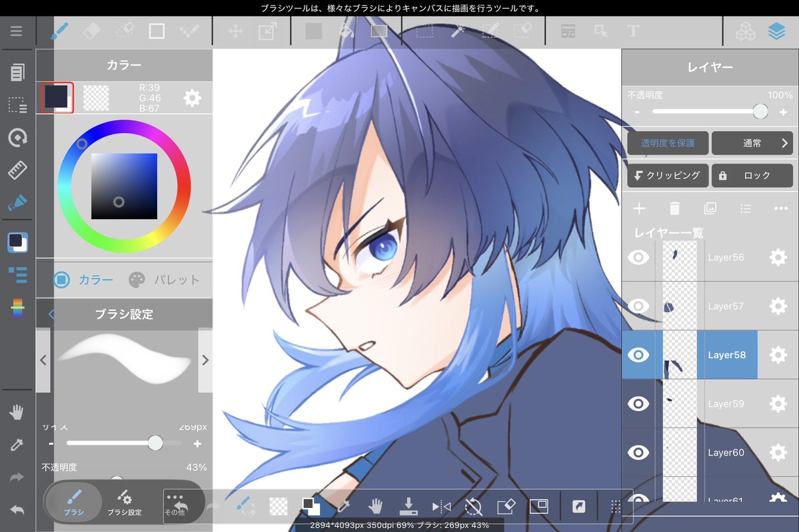This screenshot has width=799, height=532.
Task: Open Layer60 settings gear
Action: [x=778, y=453]
